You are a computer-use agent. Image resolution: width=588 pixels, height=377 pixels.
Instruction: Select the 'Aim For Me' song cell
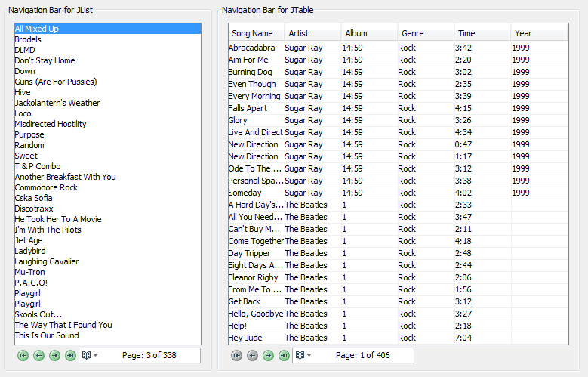tap(256, 60)
